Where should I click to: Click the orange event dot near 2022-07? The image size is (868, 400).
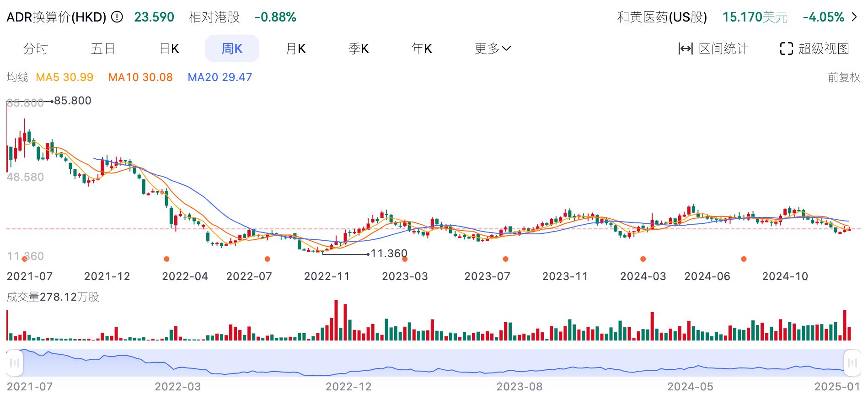pyautogui.click(x=268, y=259)
